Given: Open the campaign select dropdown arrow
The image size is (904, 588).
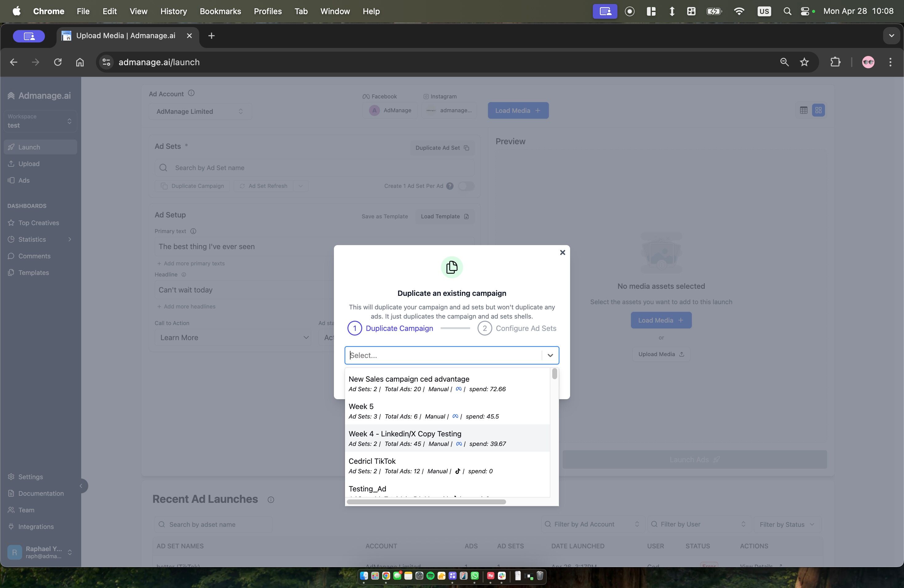Looking at the screenshot, I should tap(550, 355).
